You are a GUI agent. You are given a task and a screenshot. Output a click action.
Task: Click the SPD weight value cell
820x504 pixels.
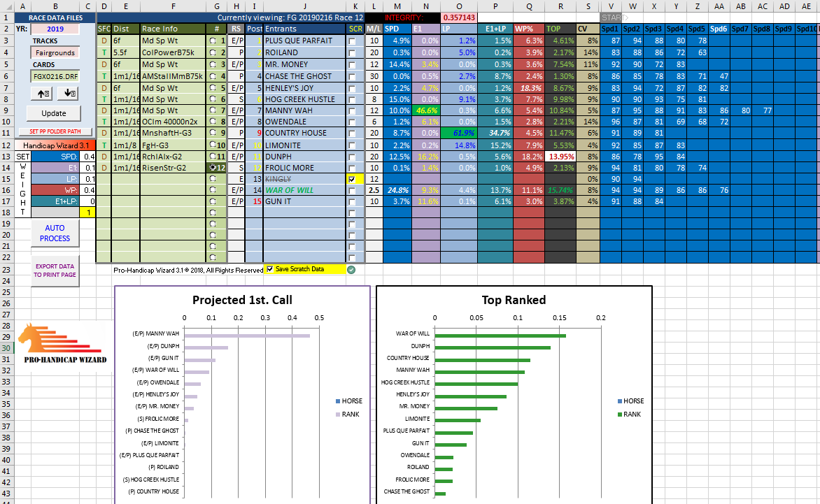[x=87, y=157]
